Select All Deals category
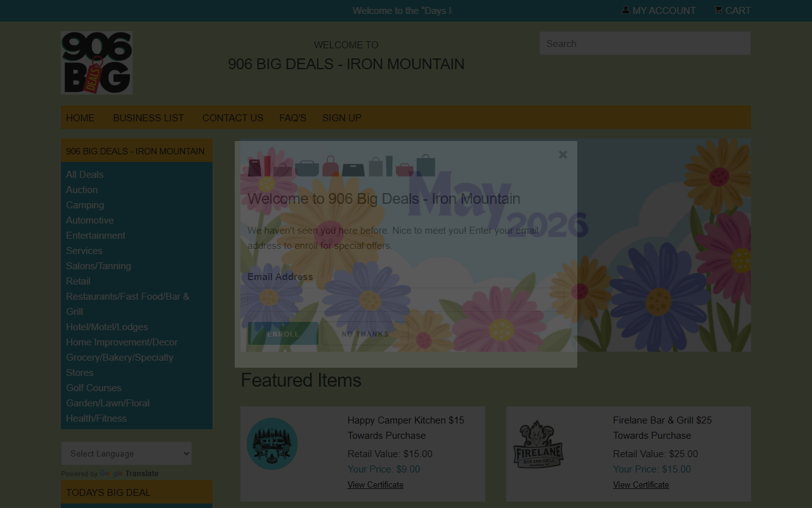This screenshot has height=508, width=812. pyautogui.click(x=84, y=175)
